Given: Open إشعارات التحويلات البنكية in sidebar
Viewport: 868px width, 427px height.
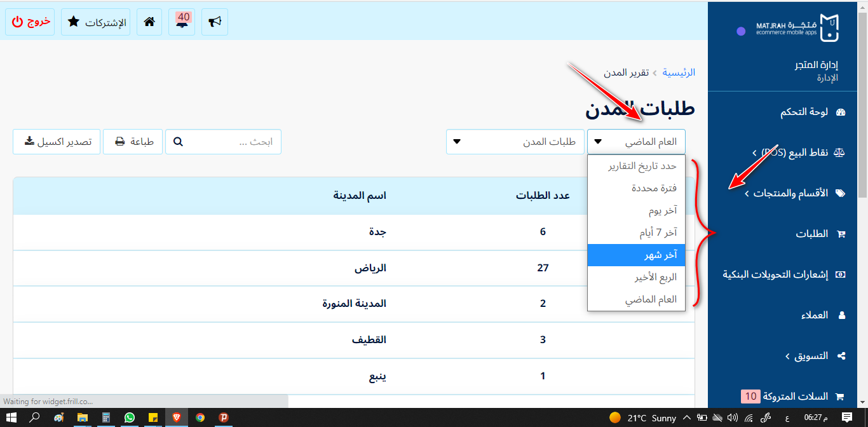Looking at the screenshot, I should pos(775,274).
